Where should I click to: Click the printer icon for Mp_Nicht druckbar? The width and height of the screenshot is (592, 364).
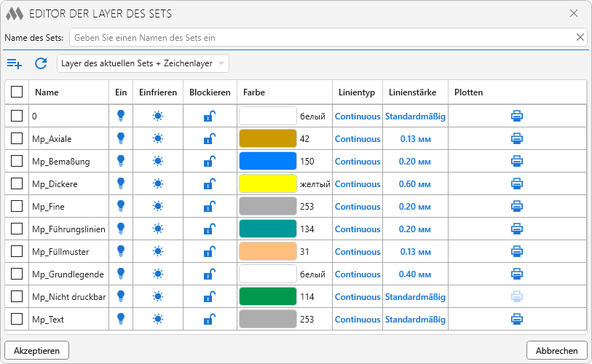pyautogui.click(x=516, y=296)
